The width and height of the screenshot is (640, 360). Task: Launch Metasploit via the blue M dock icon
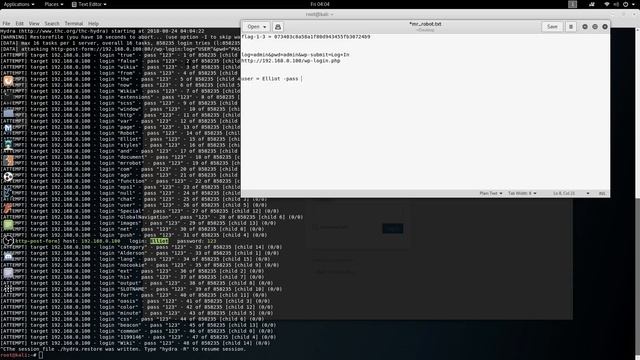(8, 129)
